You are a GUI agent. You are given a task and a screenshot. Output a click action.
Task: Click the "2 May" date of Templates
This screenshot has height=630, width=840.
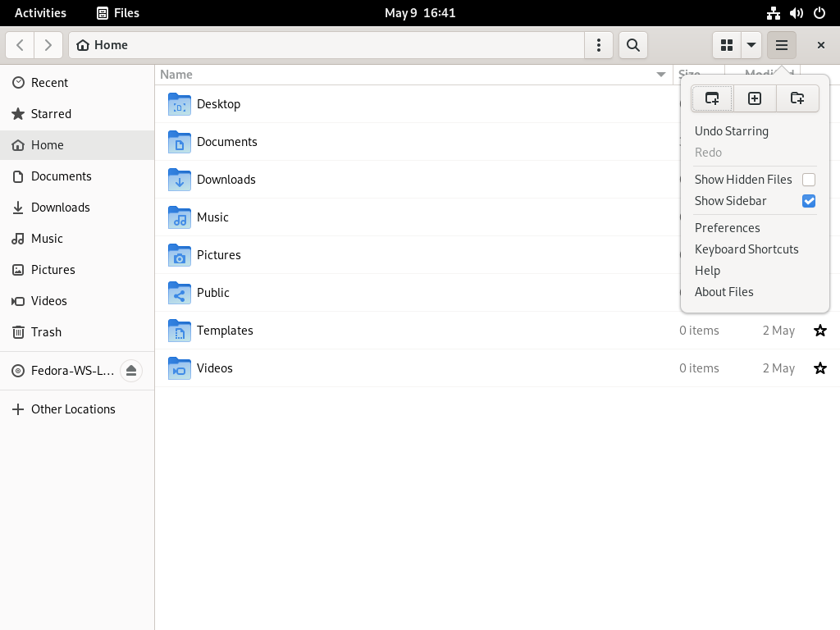pyautogui.click(x=779, y=331)
